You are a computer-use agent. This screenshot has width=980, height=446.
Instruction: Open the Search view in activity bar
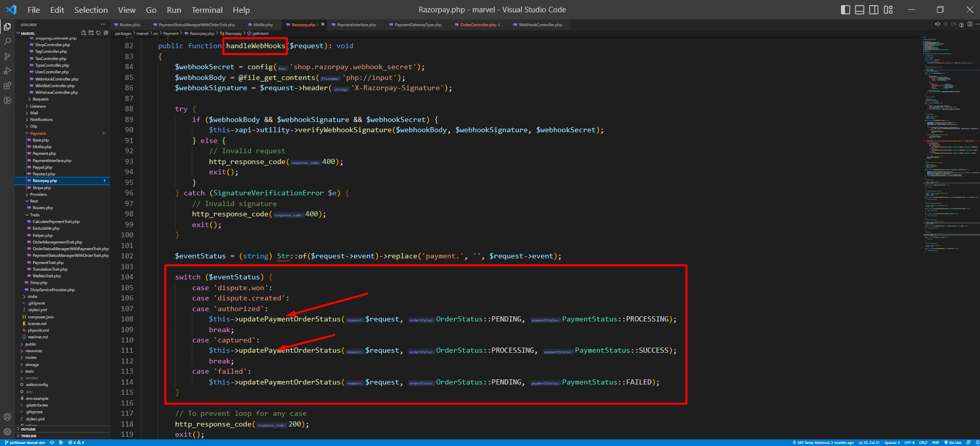pyautogui.click(x=7, y=41)
